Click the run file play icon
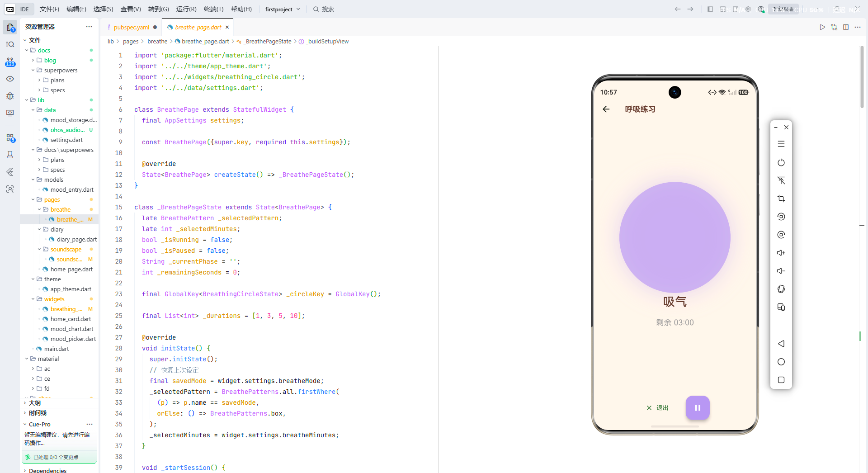868x473 pixels. tap(822, 27)
